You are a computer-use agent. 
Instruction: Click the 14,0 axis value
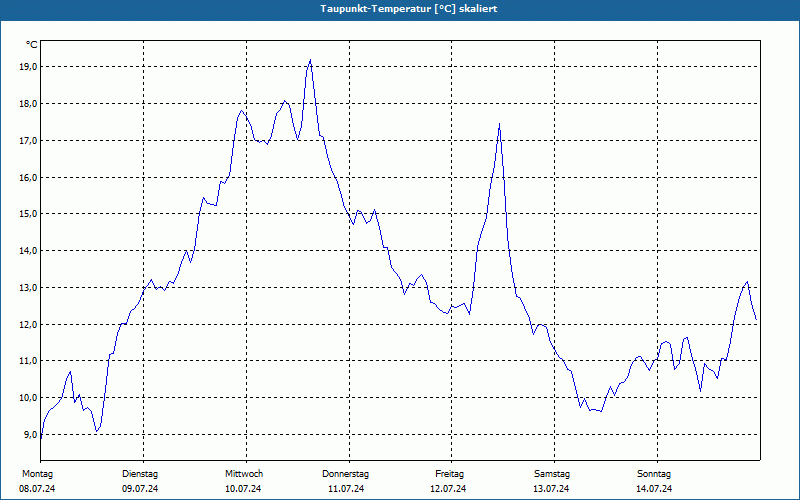(x=29, y=251)
